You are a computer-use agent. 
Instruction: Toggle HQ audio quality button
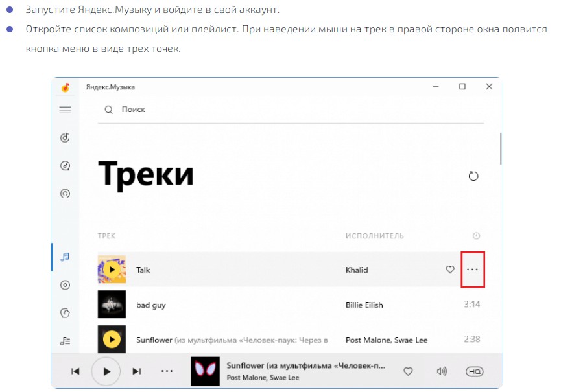[x=474, y=371]
